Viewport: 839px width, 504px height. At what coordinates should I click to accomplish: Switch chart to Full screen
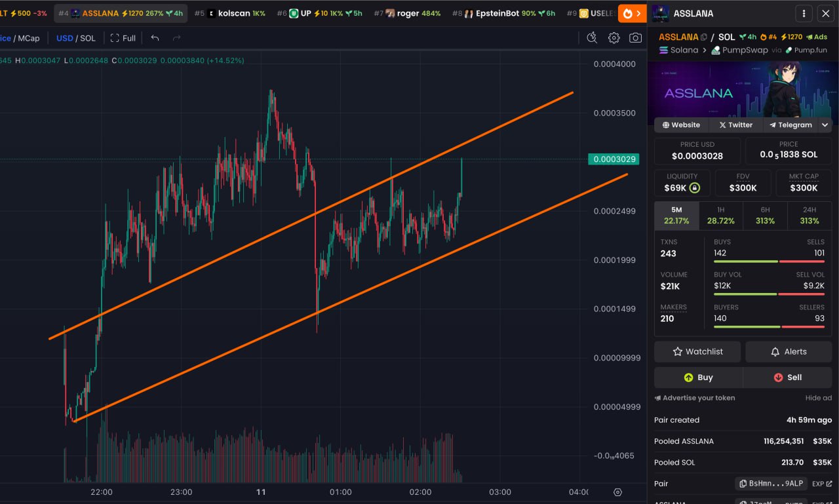[123, 38]
